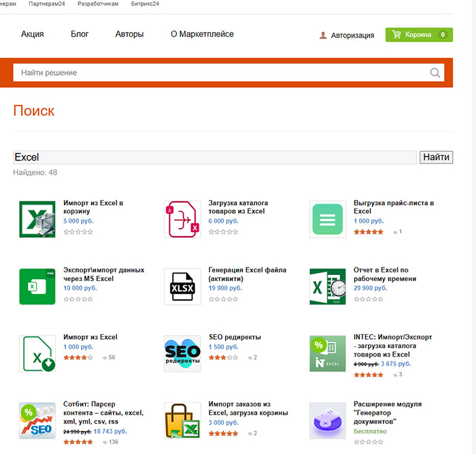Open the О Маркетплейсе menu page
Image resolution: width=476 pixels, height=454 pixels.
(202, 34)
